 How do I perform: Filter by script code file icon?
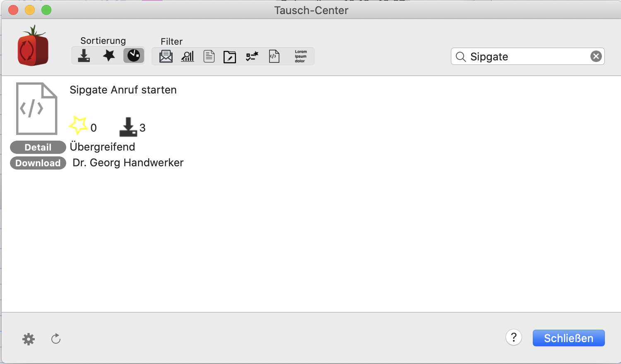click(x=274, y=56)
